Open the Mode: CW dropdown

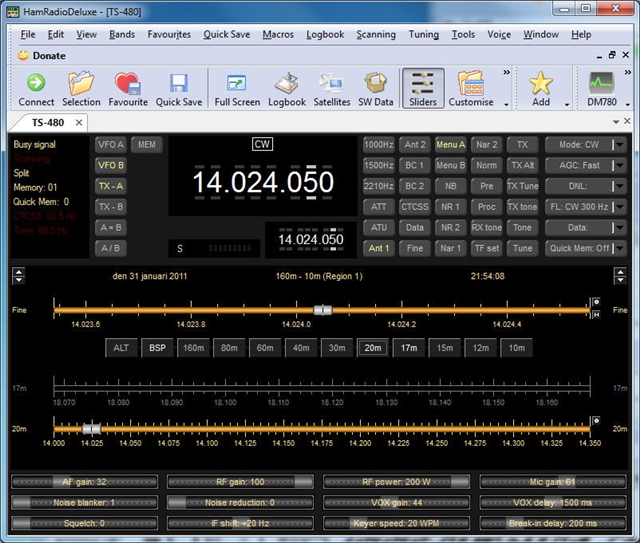tap(620, 145)
